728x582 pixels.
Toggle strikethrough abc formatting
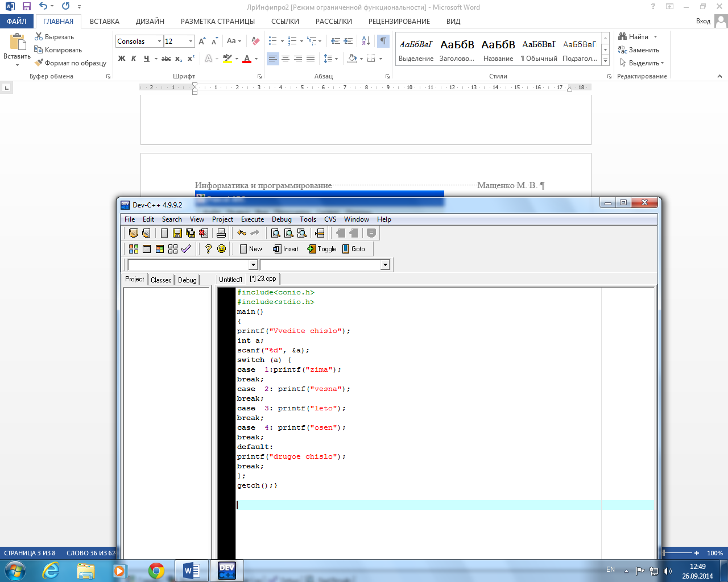166,59
